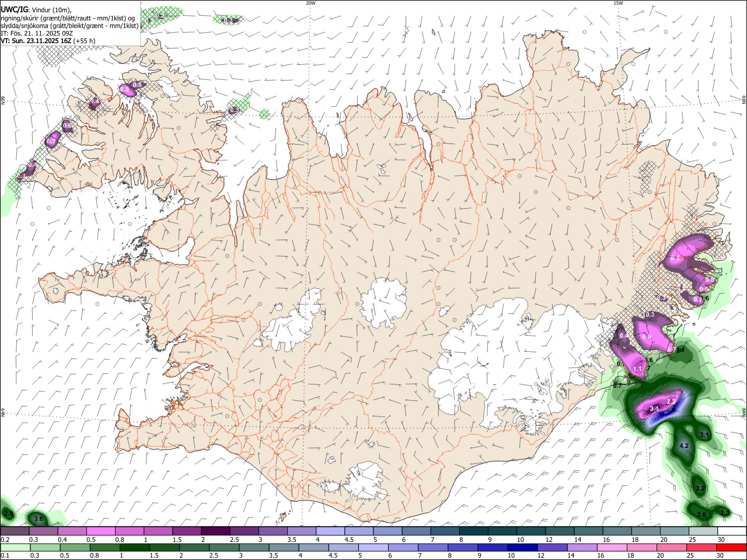Screen dimensions: 747x560
Task: Click the bright red 30 mm rain swatch
Action: [731, 548]
